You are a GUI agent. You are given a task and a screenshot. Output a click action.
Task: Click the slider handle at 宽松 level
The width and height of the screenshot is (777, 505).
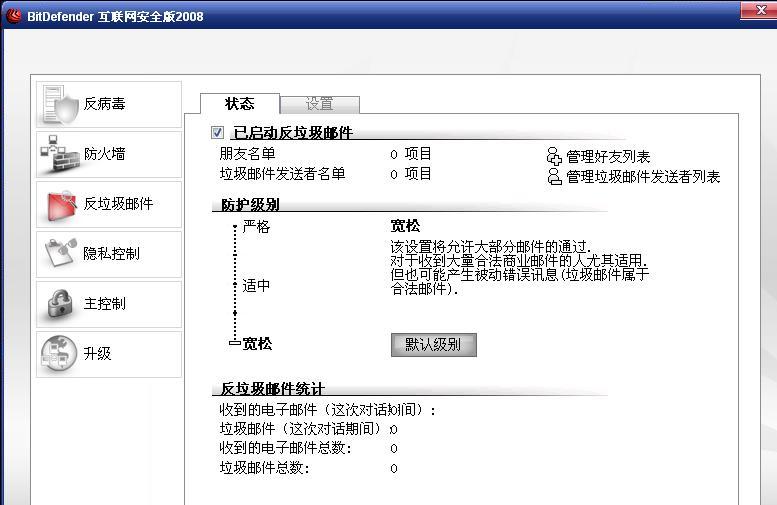coord(235,342)
